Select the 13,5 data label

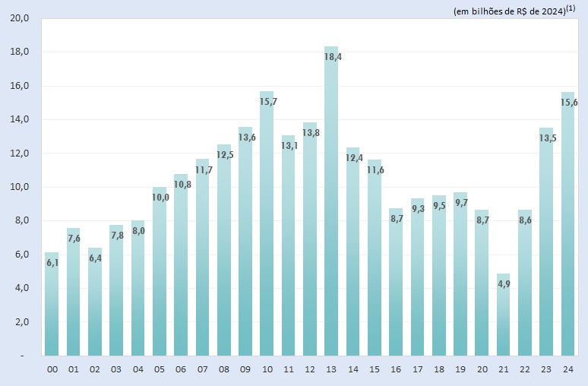pyautogui.click(x=547, y=138)
